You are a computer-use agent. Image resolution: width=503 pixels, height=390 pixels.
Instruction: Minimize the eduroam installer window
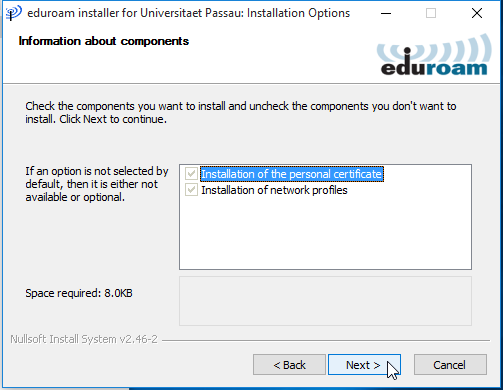tap(386, 13)
